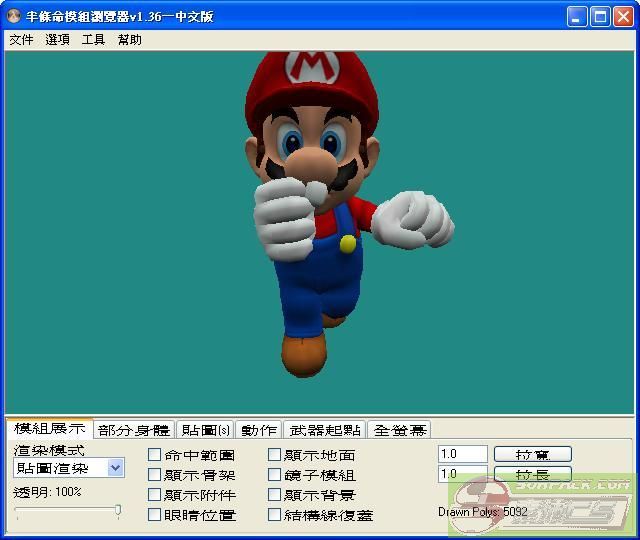Open the 選項 menu

click(x=57, y=40)
